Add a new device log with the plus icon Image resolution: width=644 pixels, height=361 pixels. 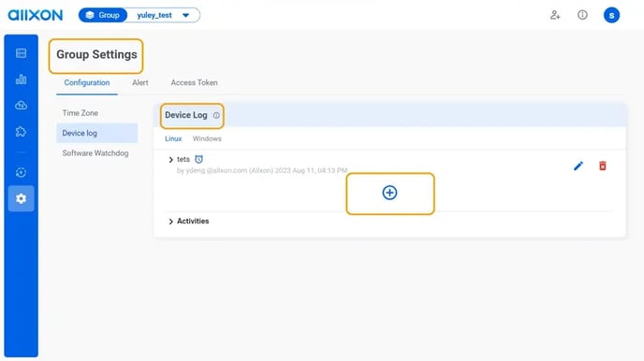pyautogui.click(x=389, y=193)
